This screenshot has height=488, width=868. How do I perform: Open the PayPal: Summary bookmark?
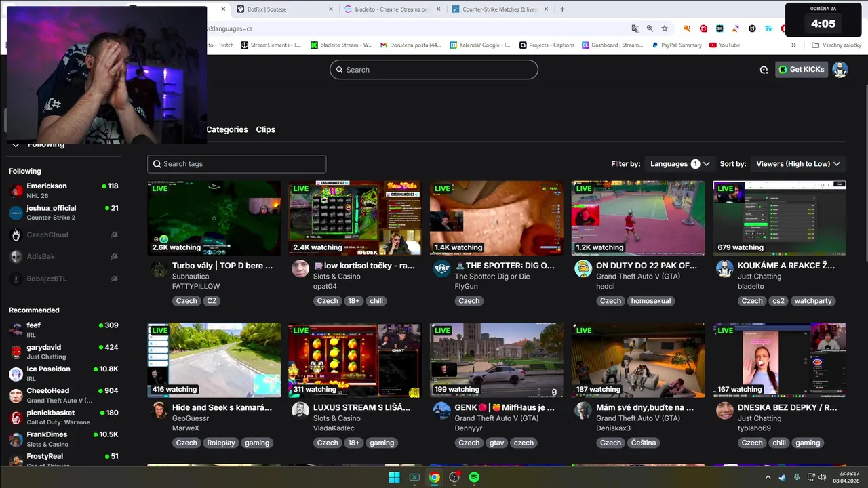677,45
